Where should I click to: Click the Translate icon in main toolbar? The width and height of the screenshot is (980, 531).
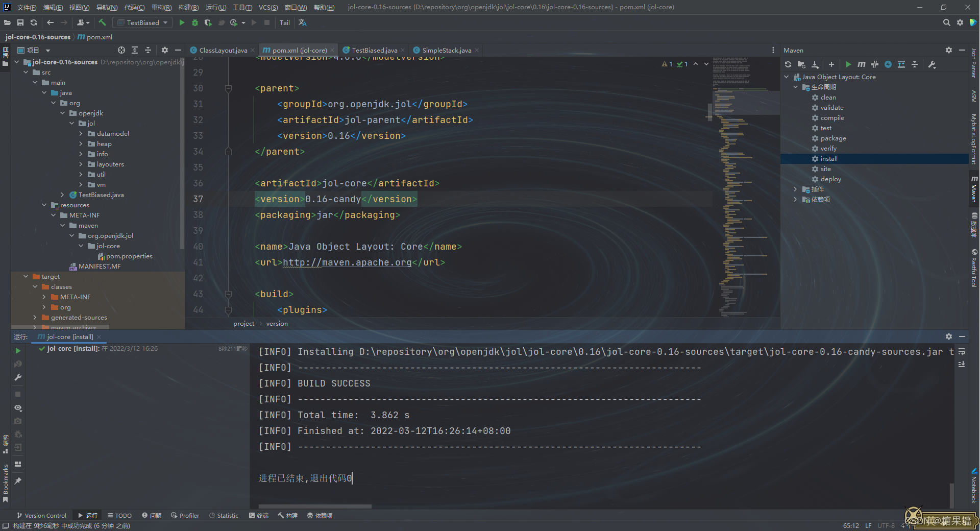coord(303,22)
